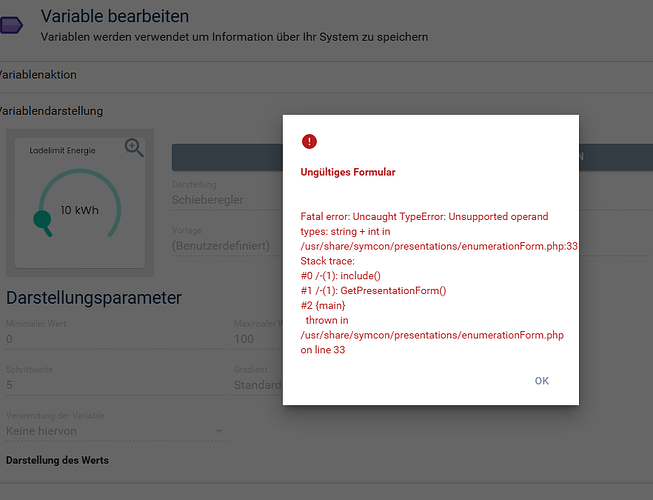
Task: Click the dark blue button behind dialog
Action: point(227,157)
